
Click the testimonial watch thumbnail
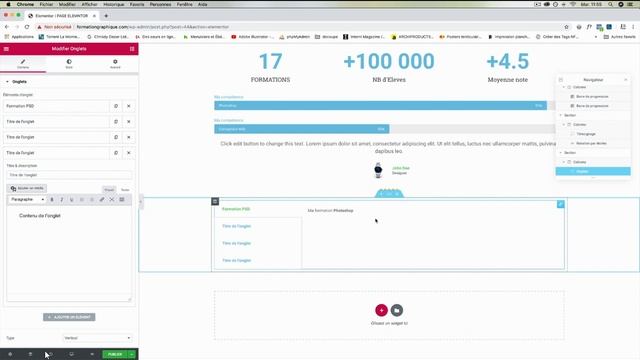pyautogui.click(x=378, y=170)
